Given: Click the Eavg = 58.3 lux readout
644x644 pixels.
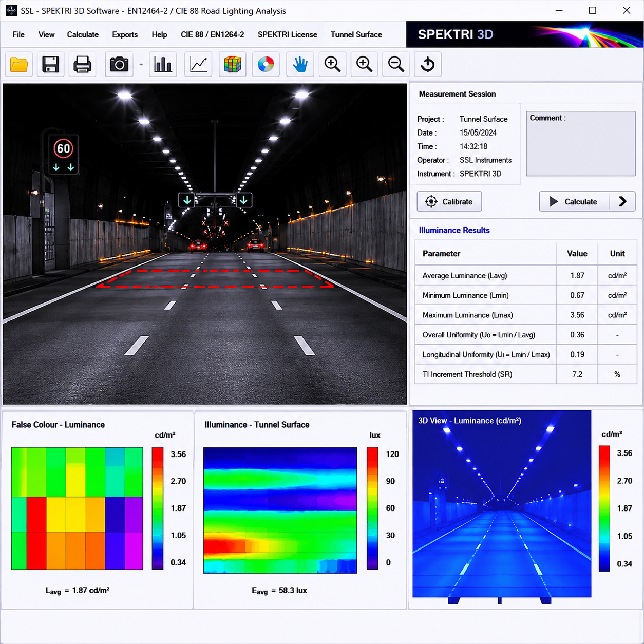Looking at the screenshot, I should tap(279, 591).
